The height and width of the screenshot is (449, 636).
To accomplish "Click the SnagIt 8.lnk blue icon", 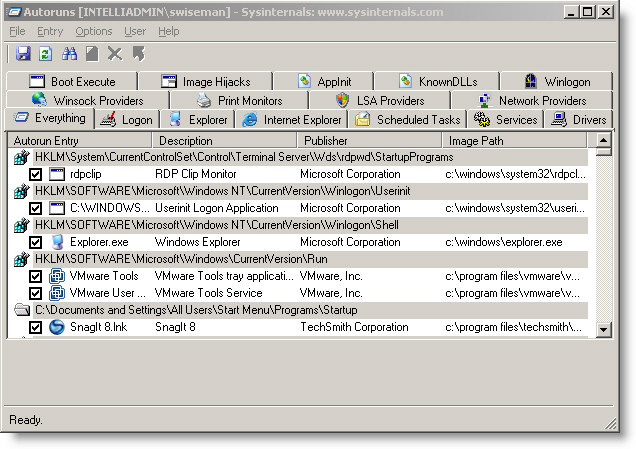I will tap(57, 327).
